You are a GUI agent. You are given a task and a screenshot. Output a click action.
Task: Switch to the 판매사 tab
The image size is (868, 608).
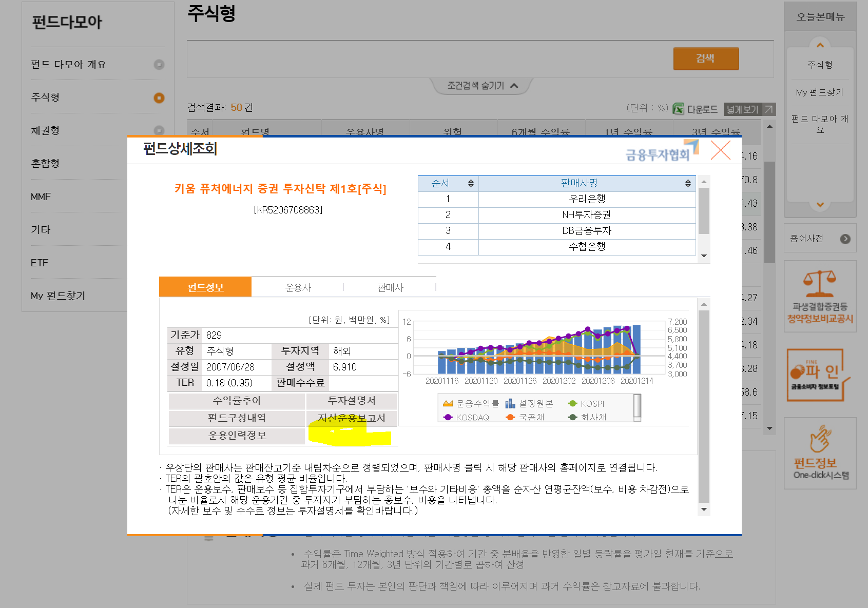point(390,287)
